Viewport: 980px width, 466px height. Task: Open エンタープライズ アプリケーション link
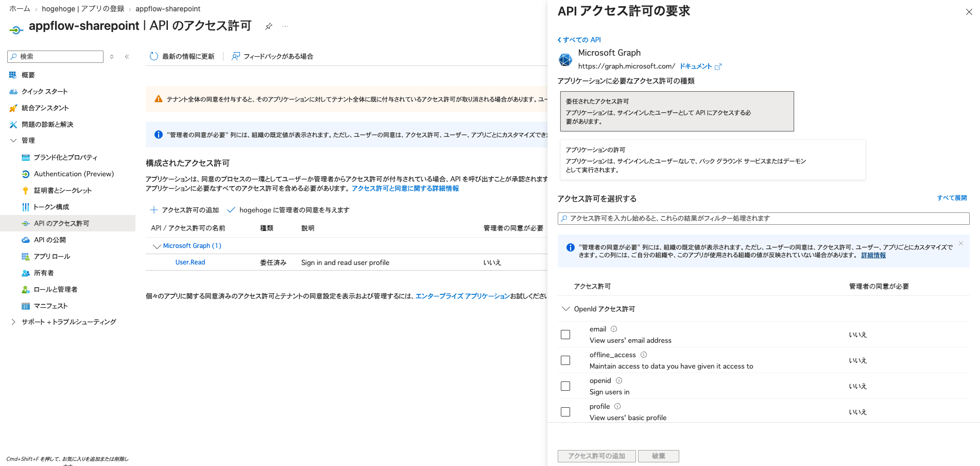click(462, 296)
